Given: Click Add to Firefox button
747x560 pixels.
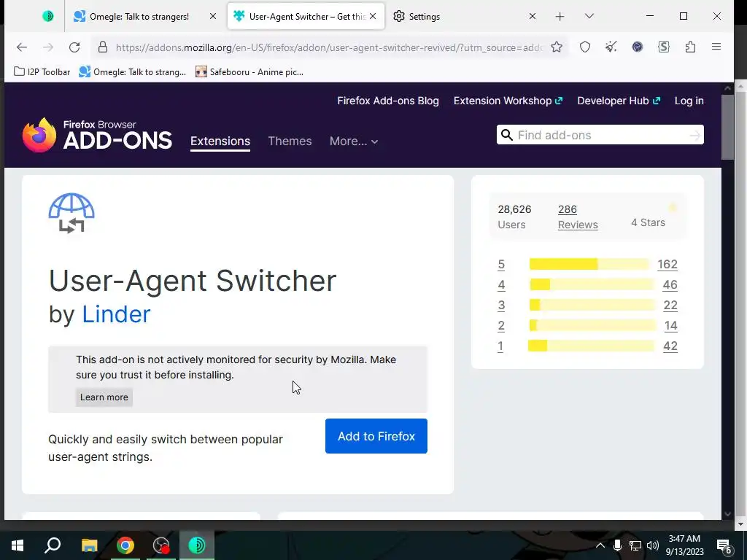Looking at the screenshot, I should click(376, 436).
